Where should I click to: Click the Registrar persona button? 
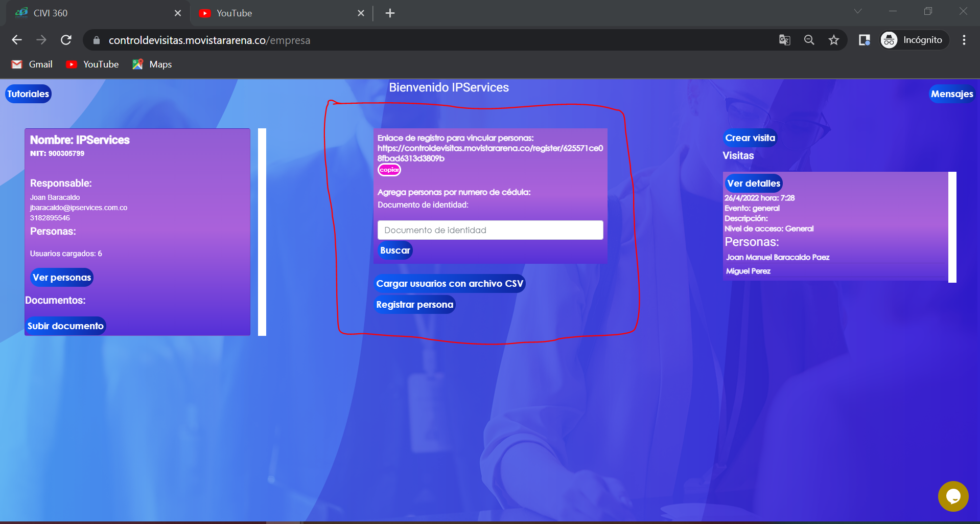[414, 305]
